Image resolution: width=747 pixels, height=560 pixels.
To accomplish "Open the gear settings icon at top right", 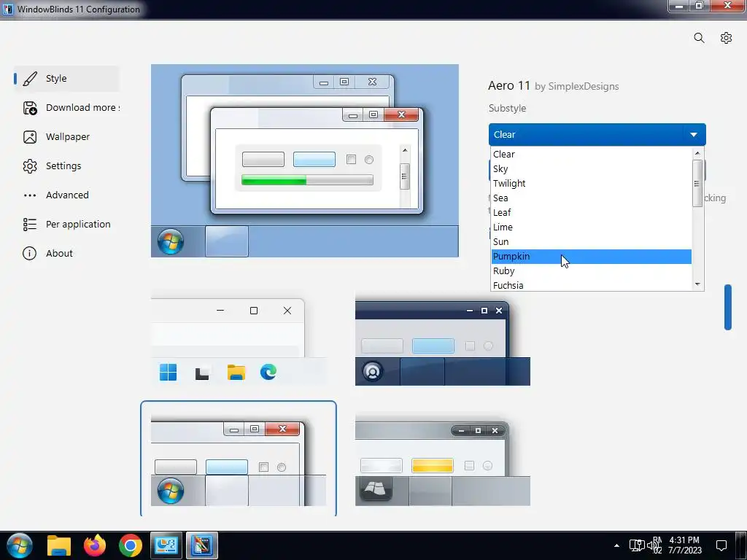I will pyautogui.click(x=726, y=38).
